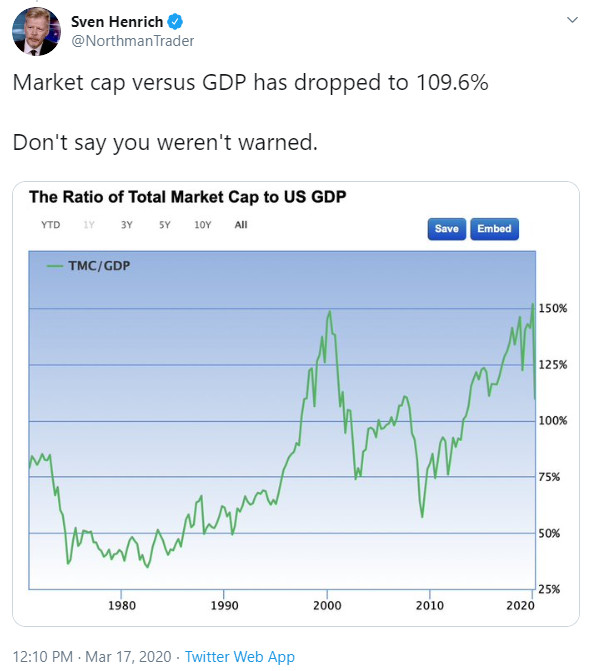The width and height of the screenshot is (589, 671).
Task: Select the All time range
Action: point(241,225)
